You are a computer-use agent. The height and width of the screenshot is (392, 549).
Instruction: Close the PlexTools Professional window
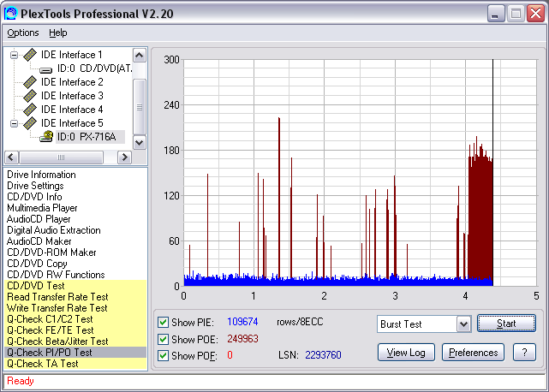pyautogui.click(x=535, y=14)
